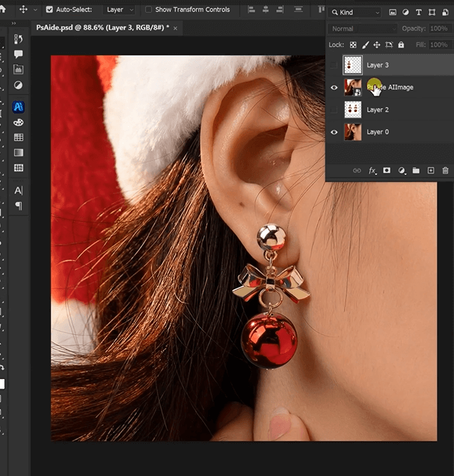Open the Paragraph panel icon
The height and width of the screenshot is (476, 454).
click(x=18, y=205)
